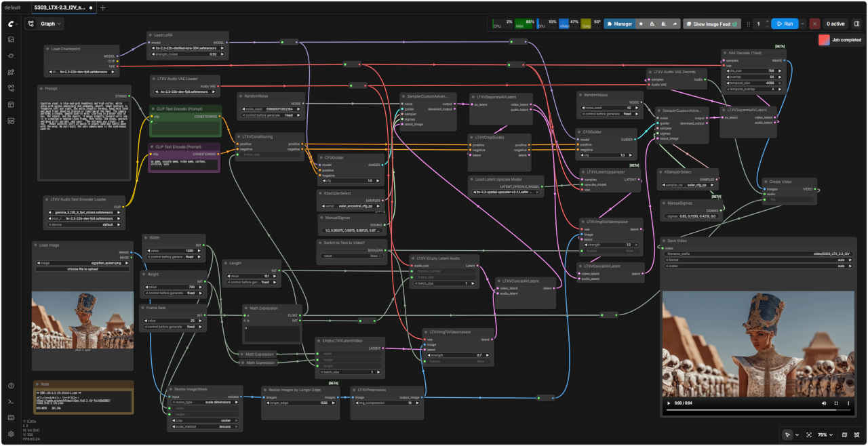Click Show Image Feed button
The height and width of the screenshot is (446, 868).
click(x=711, y=24)
